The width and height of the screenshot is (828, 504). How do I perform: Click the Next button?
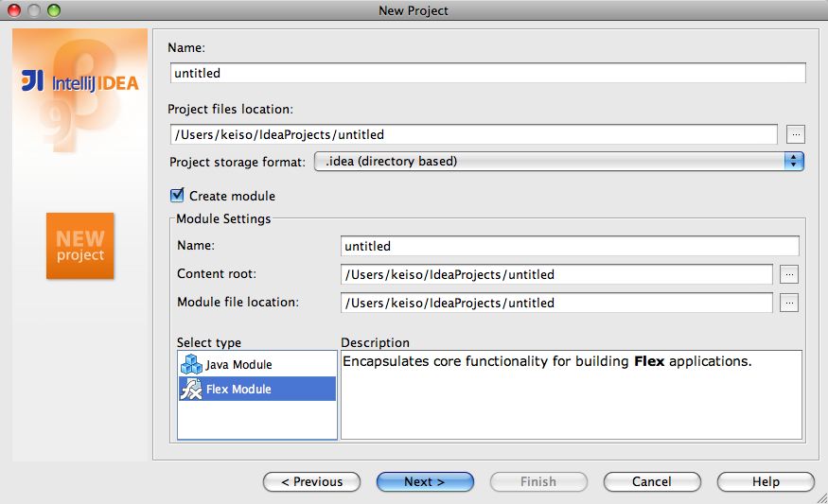[425, 481]
